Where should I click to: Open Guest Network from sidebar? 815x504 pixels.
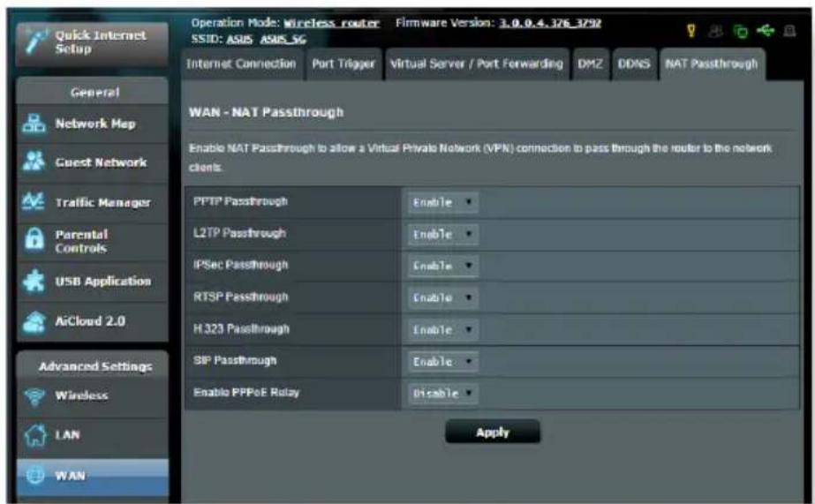(x=93, y=162)
